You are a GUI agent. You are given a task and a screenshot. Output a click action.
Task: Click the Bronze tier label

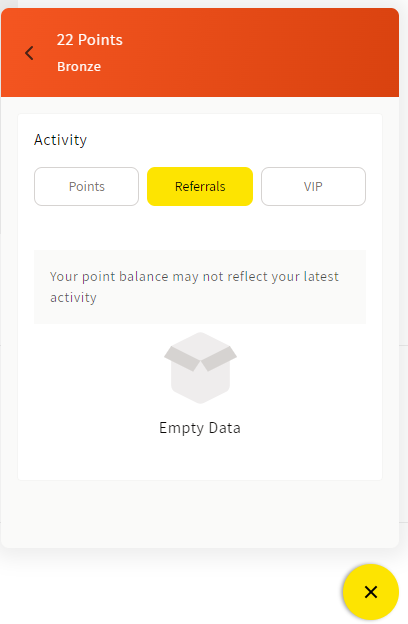point(79,66)
